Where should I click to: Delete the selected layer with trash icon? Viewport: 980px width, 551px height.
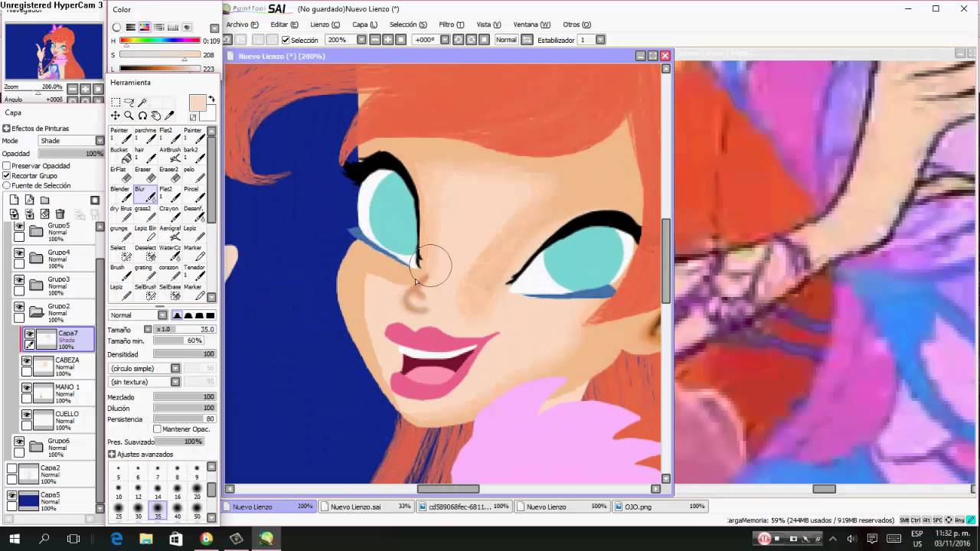click(x=60, y=214)
